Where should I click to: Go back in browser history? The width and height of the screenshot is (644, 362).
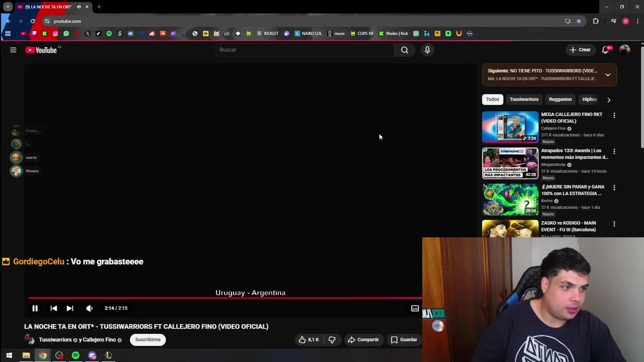8,21
